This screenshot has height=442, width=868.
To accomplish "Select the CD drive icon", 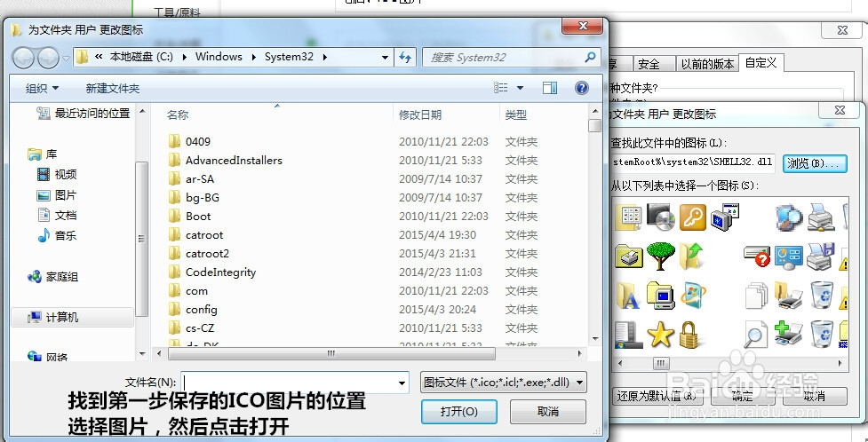I will [x=660, y=217].
